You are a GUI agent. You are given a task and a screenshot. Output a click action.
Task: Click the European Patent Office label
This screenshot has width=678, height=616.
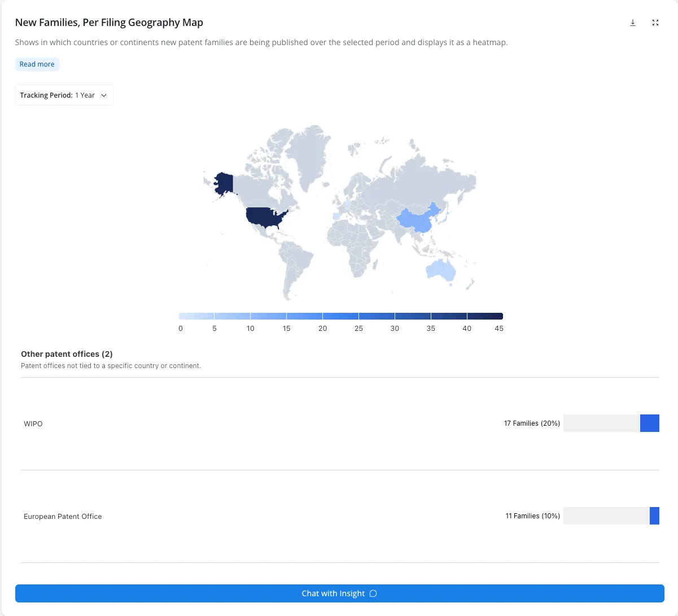click(x=63, y=517)
